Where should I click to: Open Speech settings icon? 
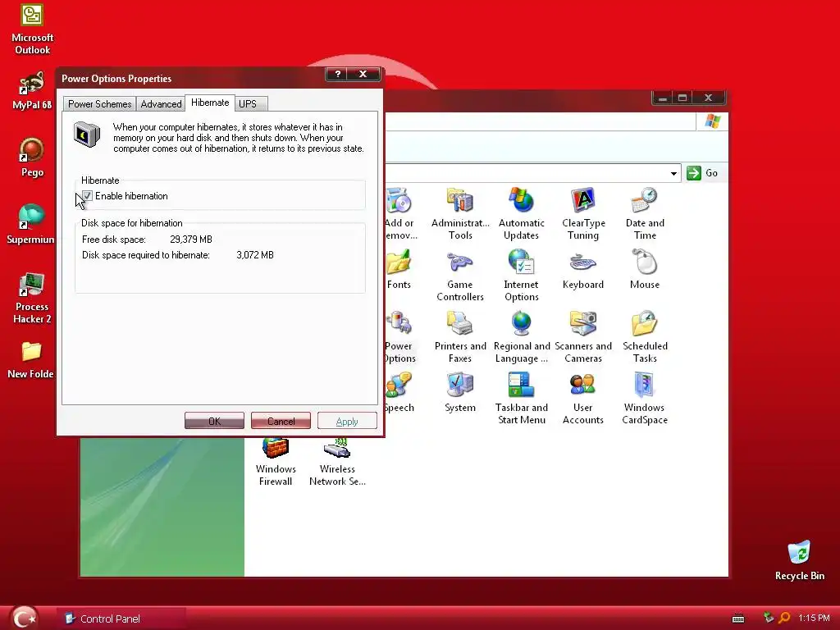tap(399, 392)
